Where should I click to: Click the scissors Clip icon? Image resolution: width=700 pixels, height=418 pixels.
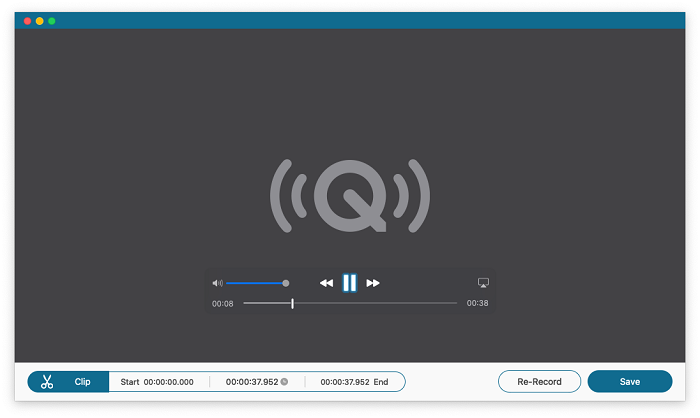point(47,382)
